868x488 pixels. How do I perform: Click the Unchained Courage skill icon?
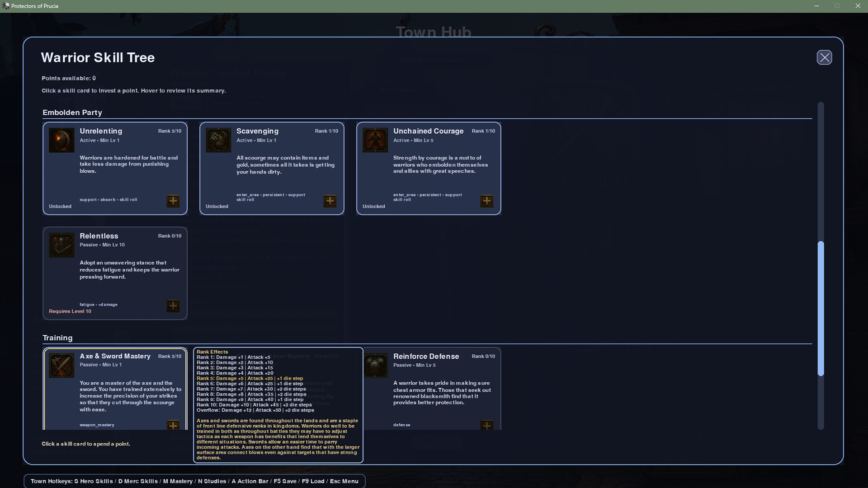tap(375, 140)
